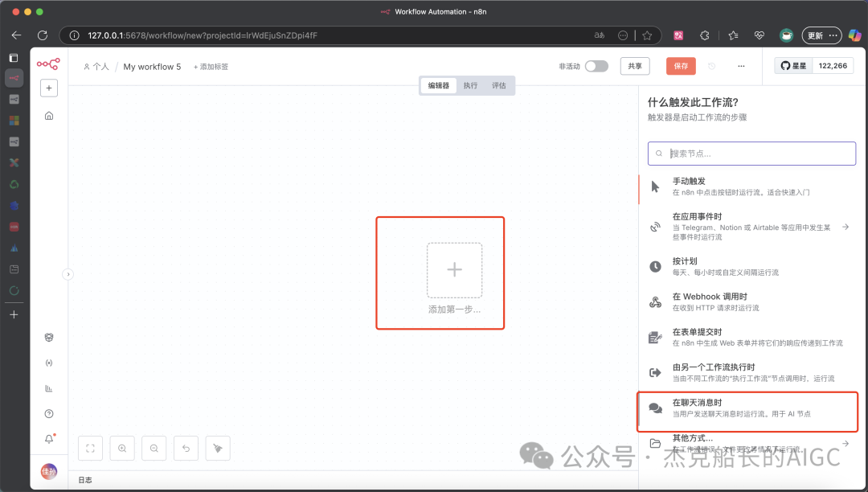
Task: Click the plus button under n8n logo
Action: [x=49, y=88]
